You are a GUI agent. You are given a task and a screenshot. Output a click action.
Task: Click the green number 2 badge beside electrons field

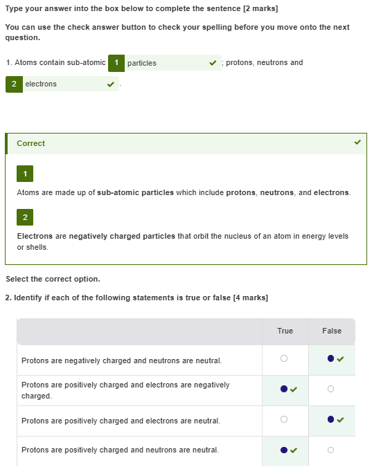coord(14,84)
